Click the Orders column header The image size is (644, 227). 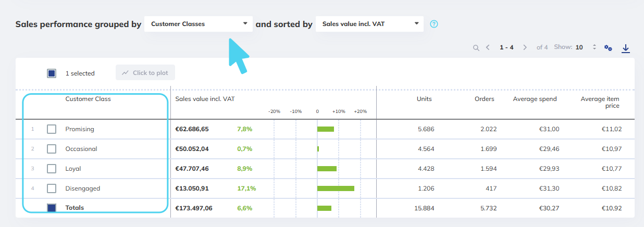click(x=484, y=99)
